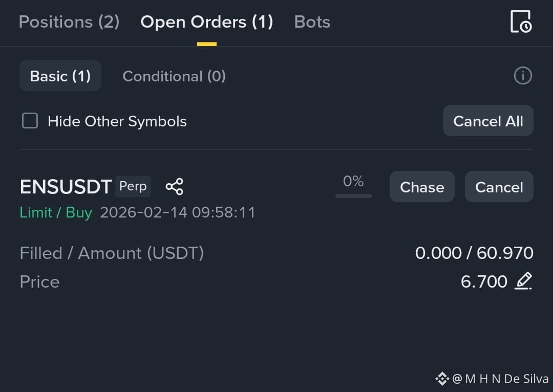The height and width of the screenshot is (392, 553).
Task: Click the info circle icon
Action: 523,76
